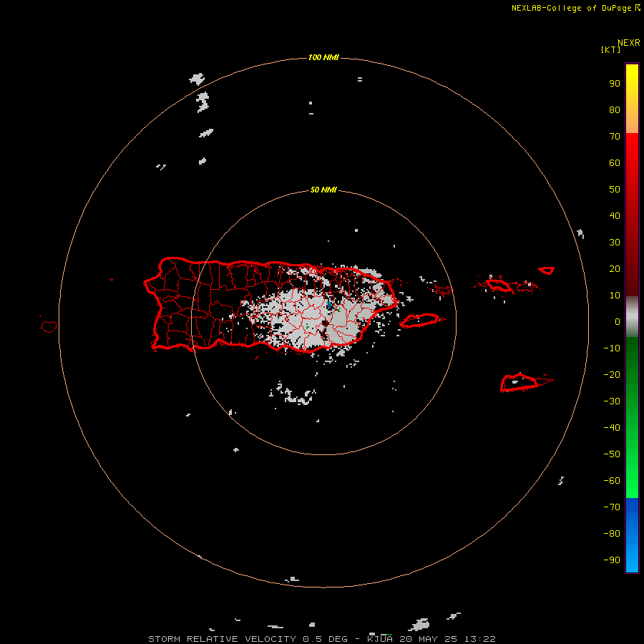Click the 50 NMI range ring label
Viewport: 644px width, 644px height.
(x=323, y=190)
